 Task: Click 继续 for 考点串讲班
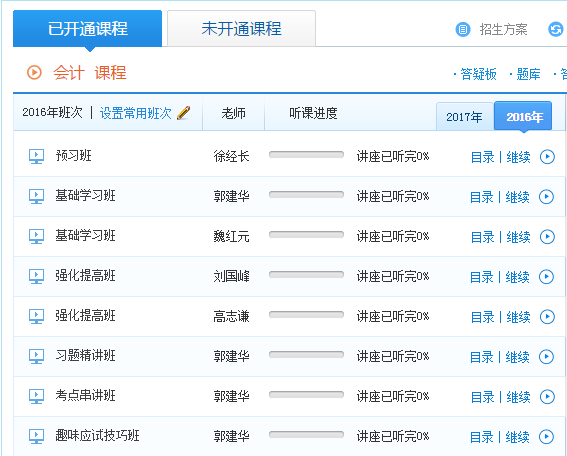[x=518, y=397]
